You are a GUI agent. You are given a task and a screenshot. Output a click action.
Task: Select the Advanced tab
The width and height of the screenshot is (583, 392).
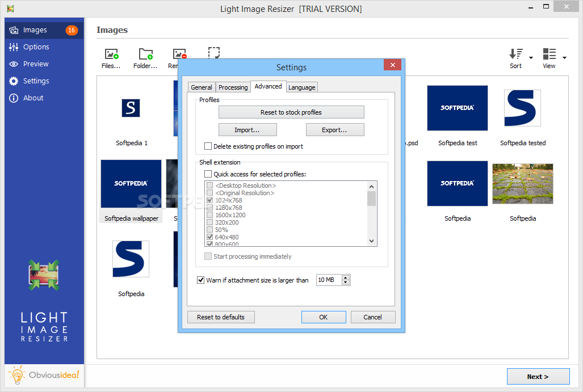click(268, 86)
